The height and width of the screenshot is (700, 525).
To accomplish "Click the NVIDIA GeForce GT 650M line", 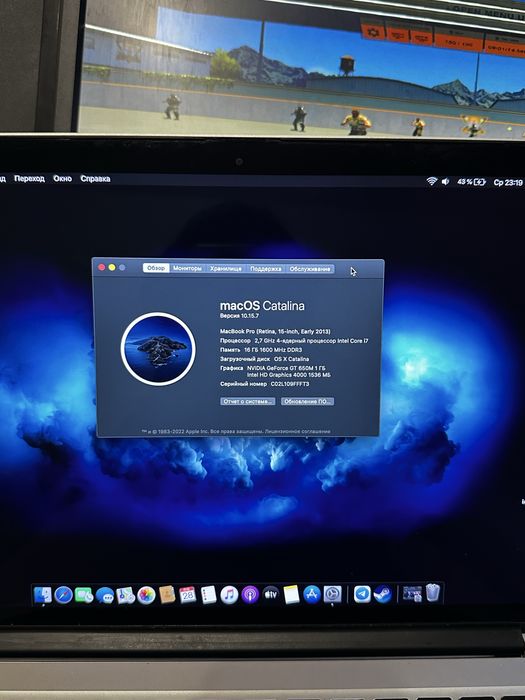I will 286,368.
